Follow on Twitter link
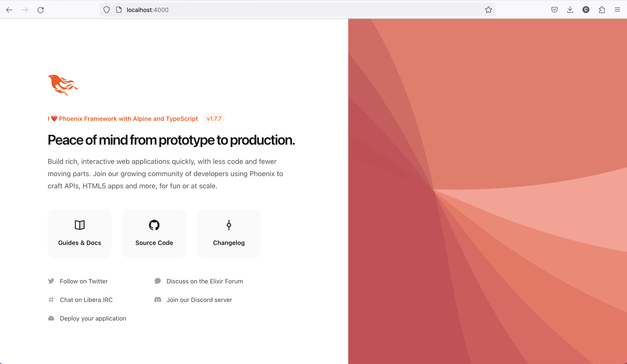 pos(84,281)
